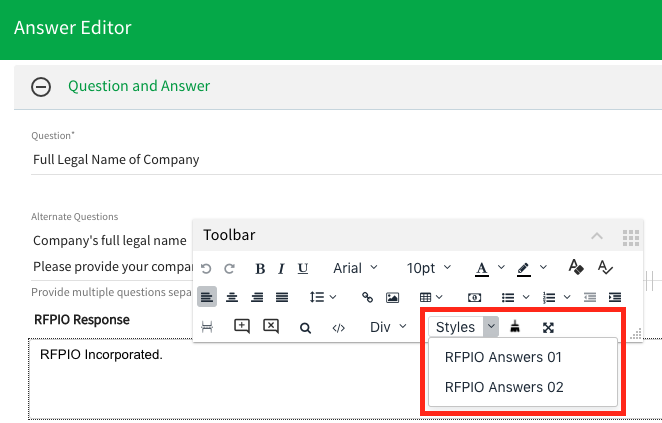Click the Question and Answer heading
The image size is (662, 423).
(x=139, y=86)
